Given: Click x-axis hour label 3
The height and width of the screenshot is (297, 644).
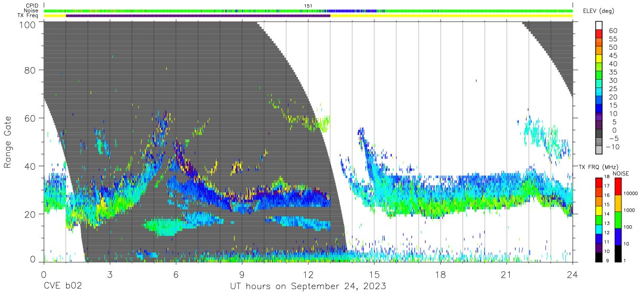Looking at the screenshot, I should (x=110, y=274).
